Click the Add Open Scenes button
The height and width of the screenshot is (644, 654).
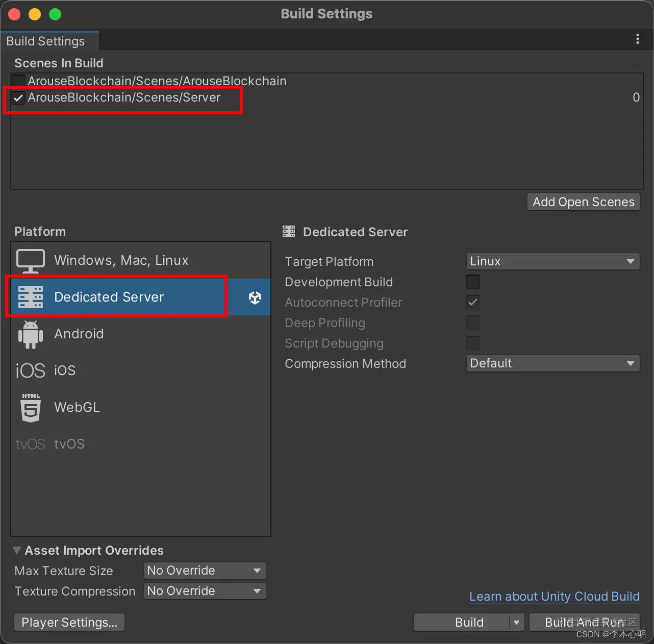click(584, 202)
